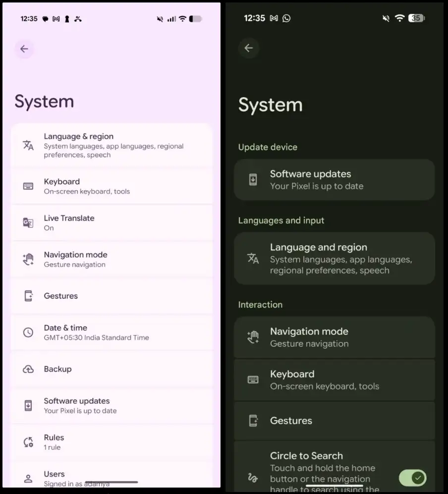The width and height of the screenshot is (448, 494).
Task: Click the keyboard icon in the light-theme list
Action: (28, 186)
